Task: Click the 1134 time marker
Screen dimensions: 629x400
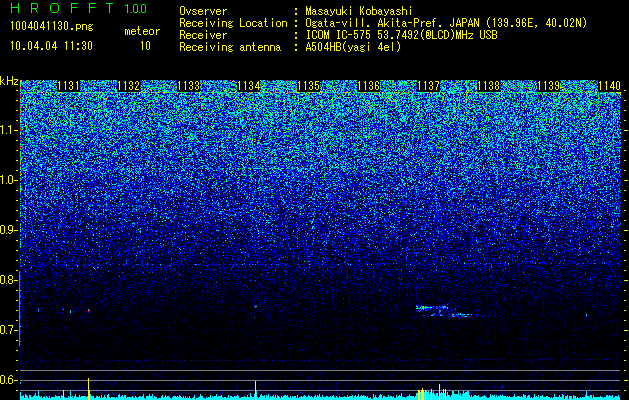Action: [249, 86]
